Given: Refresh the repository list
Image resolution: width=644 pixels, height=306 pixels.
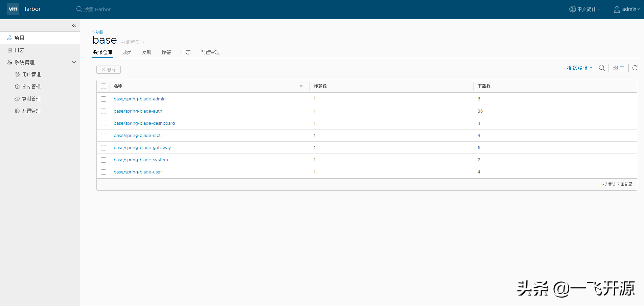Looking at the screenshot, I should coord(635,68).
